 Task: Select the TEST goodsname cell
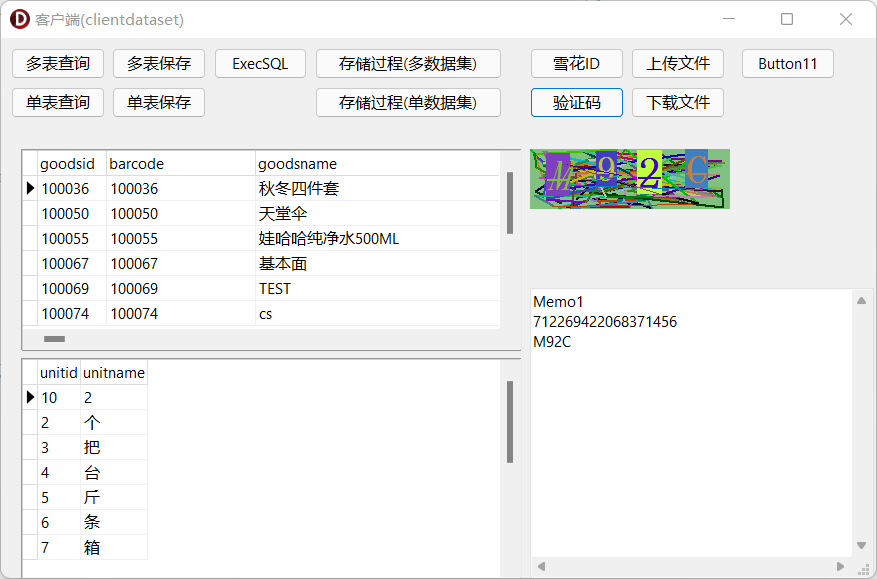pos(377,289)
